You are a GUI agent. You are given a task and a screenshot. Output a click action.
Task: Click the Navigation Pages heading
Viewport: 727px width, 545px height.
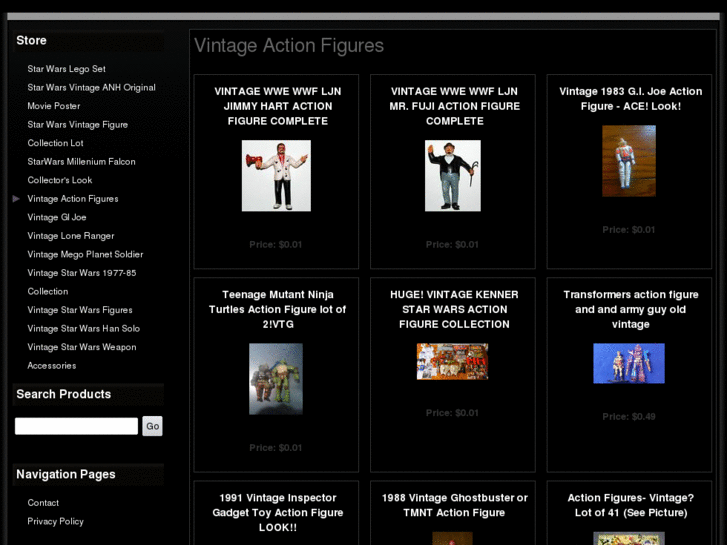pyautogui.click(x=66, y=474)
